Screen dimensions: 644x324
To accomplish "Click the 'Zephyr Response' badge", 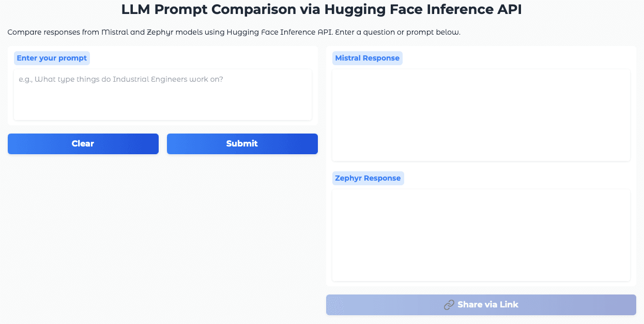I will click(368, 178).
